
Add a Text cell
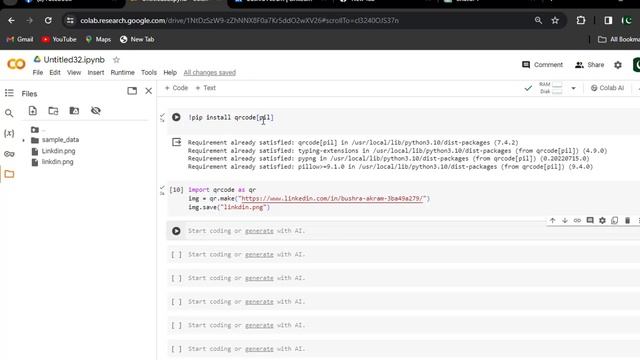coord(205,88)
